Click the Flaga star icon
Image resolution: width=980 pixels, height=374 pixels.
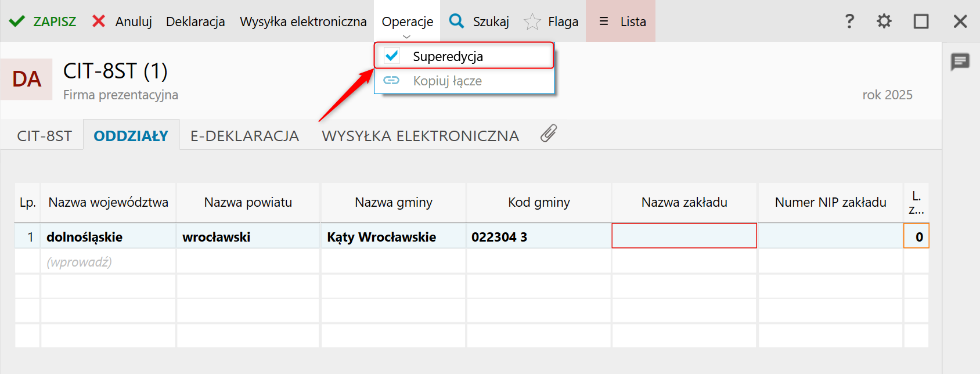(x=532, y=22)
